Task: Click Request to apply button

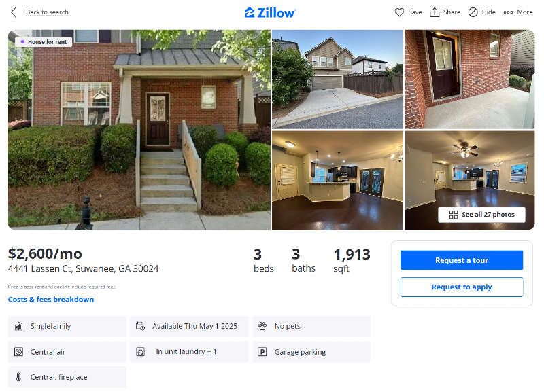Action: point(462,287)
